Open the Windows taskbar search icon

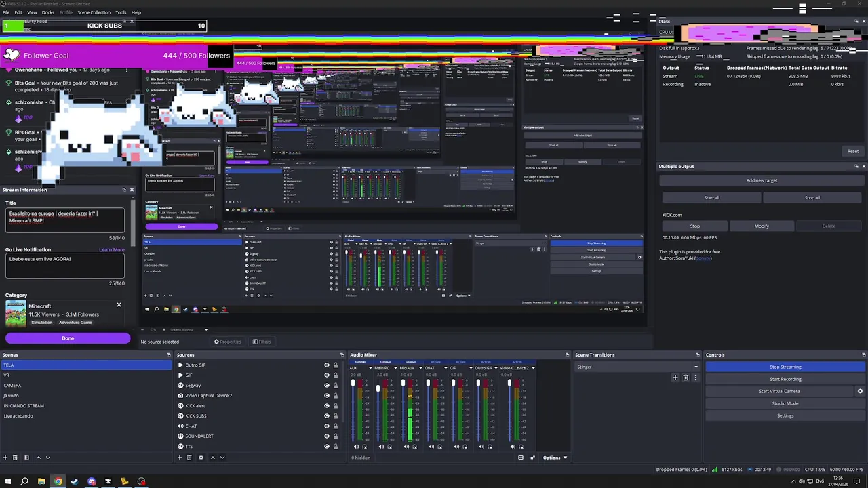click(x=24, y=481)
